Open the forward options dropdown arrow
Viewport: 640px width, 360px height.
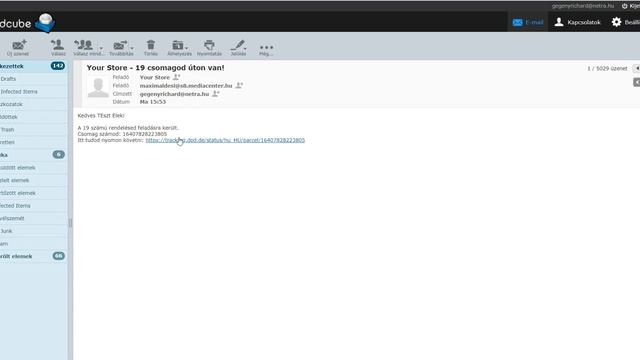[x=132, y=48]
